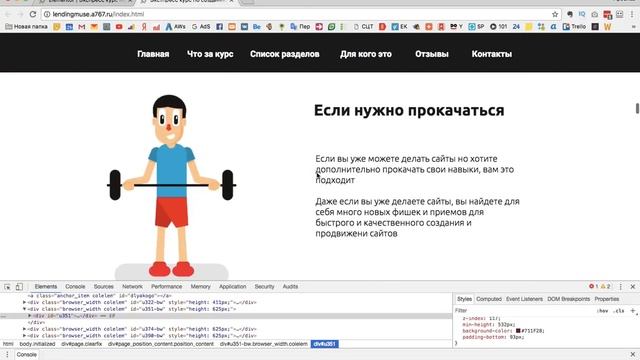Toggle :hov element state panel
Screen dimensions: 640x360
tap(602, 311)
